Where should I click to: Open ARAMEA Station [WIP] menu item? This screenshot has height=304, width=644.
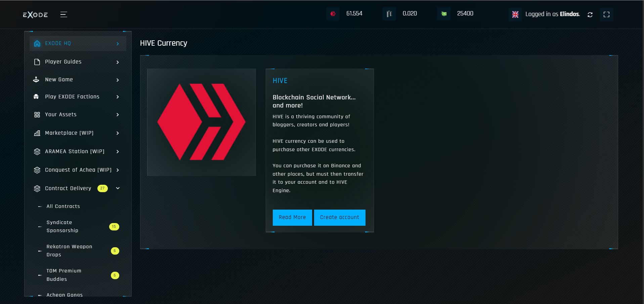(78, 151)
